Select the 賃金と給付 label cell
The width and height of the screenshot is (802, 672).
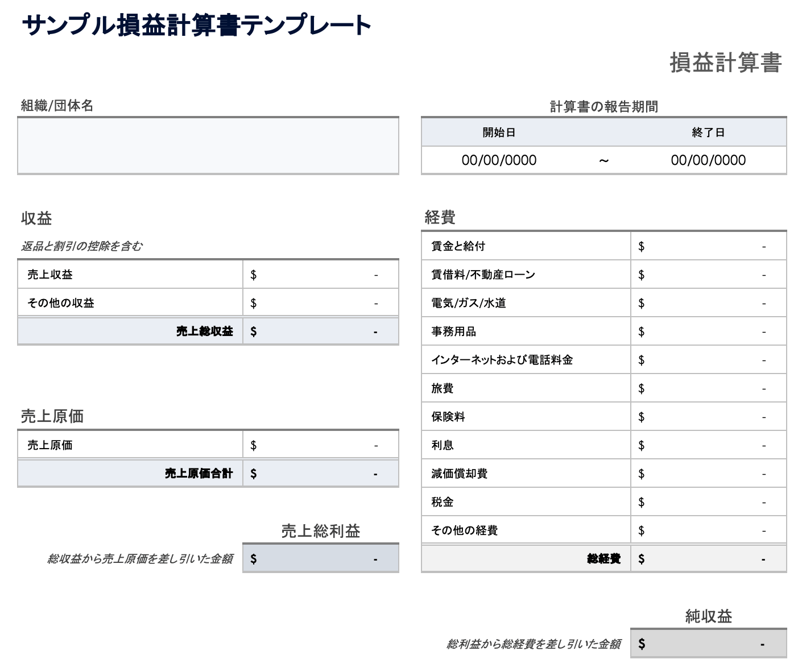point(526,246)
